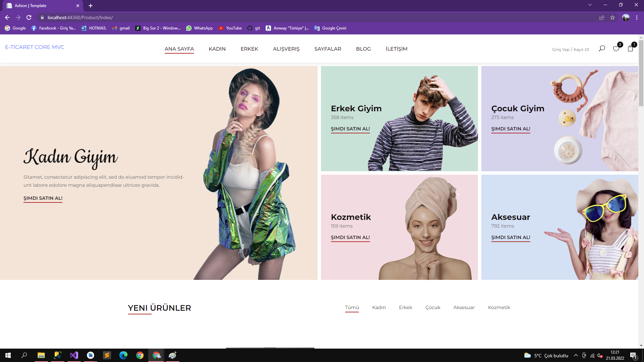Screen dimensions: 644x362
Task: Click the Giriş Yap / Kayıt Ol link
Action: click(570, 50)
